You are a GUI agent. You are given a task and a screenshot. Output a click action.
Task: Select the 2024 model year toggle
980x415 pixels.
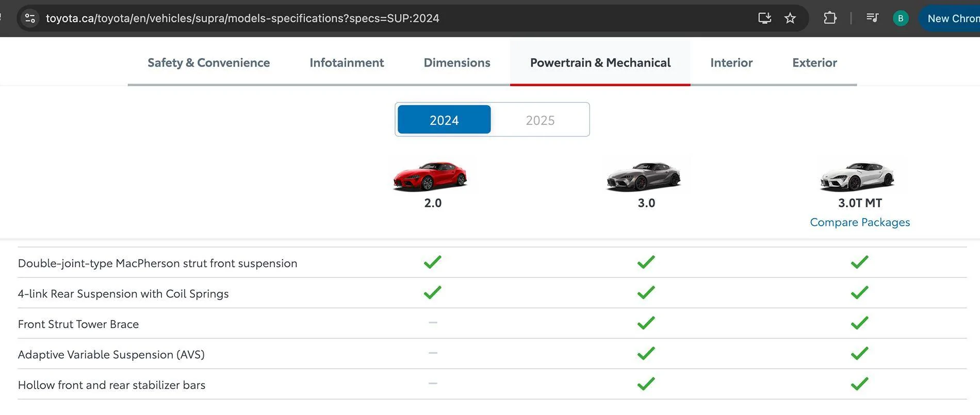(x=444, y=120)
